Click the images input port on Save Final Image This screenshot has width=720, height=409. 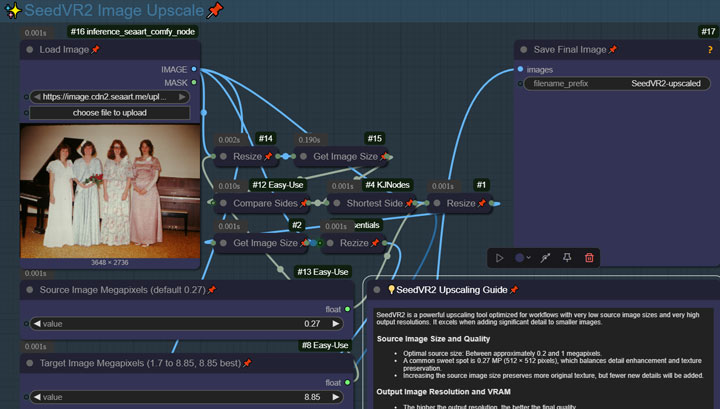(520, 69)
